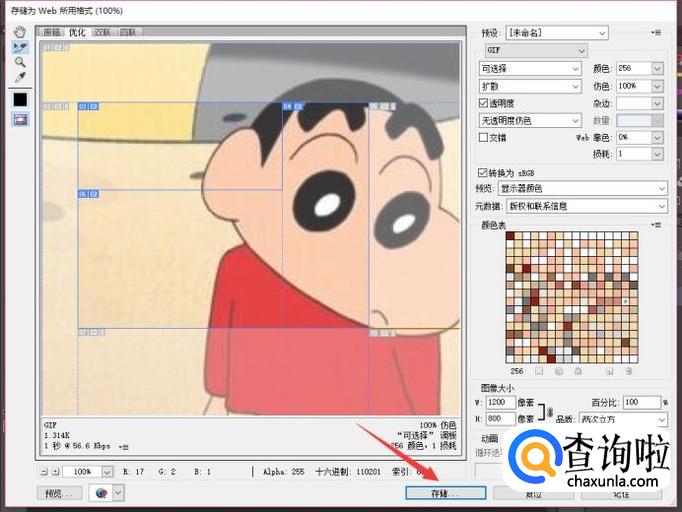The width and height of the screenshot is (682, 512).
Task: Open the 颜色 256 dropdown arrow
Action: click(657, 68)
